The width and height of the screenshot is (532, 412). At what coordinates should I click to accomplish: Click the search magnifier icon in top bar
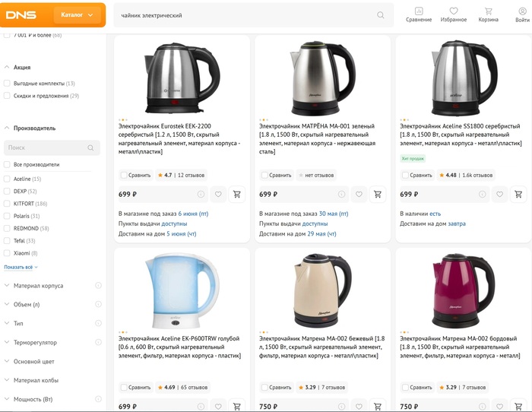381,15
